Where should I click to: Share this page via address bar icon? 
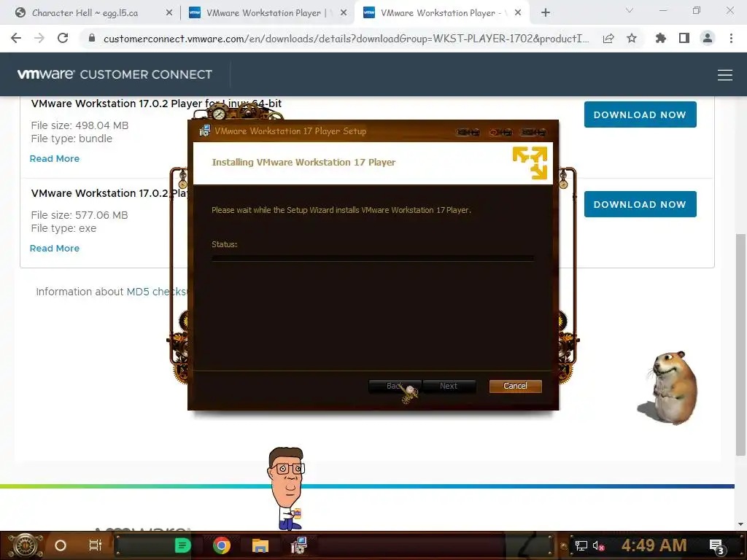[608, 39]
